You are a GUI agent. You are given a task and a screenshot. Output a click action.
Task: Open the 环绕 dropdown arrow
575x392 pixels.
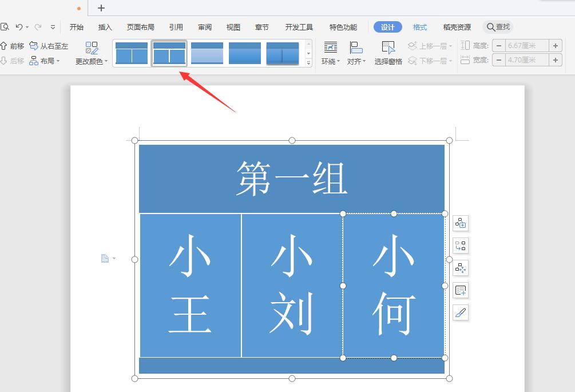[338, 62]
